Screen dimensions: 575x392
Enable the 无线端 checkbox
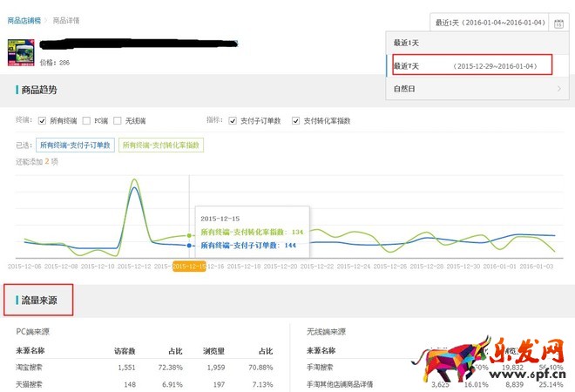(x=118, y=121)
